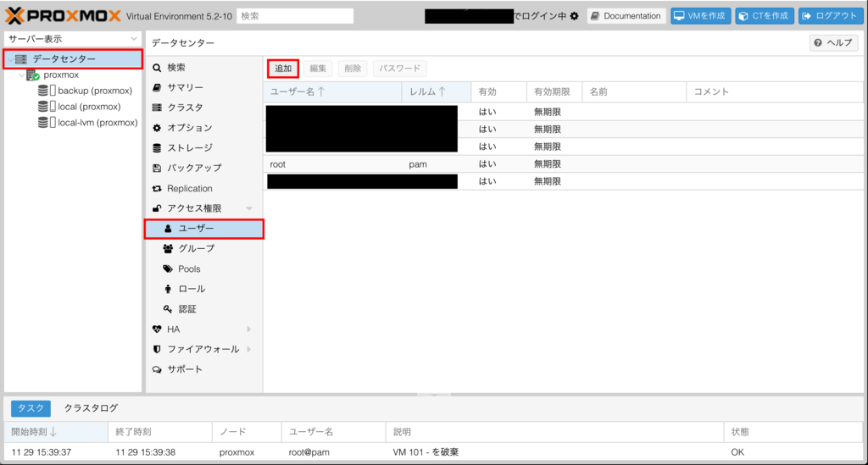
Task: Click the サマリー book icon
Action: point(157,87)
